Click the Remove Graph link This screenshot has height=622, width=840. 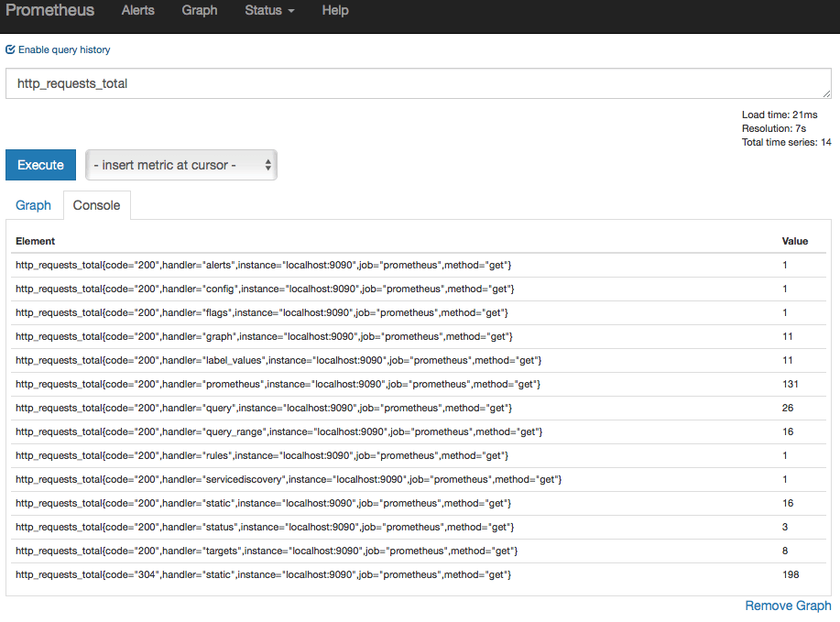click(788, 606)
